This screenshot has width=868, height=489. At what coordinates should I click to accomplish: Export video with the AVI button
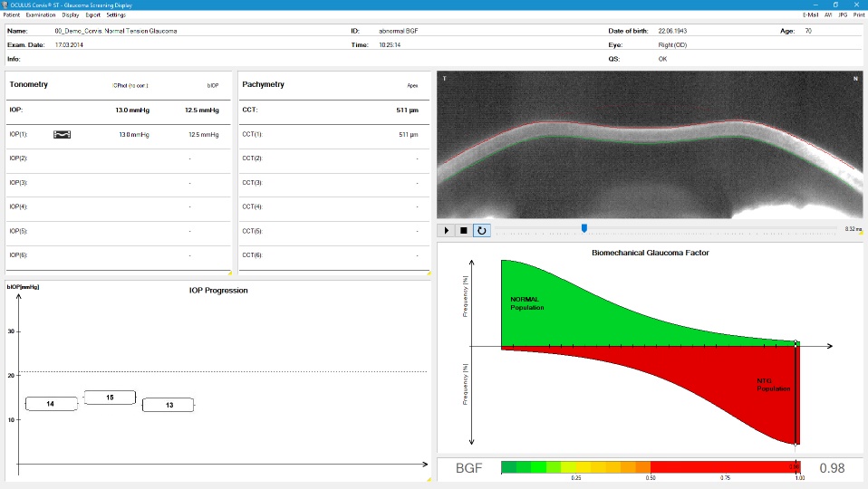(x=828, y=15)
